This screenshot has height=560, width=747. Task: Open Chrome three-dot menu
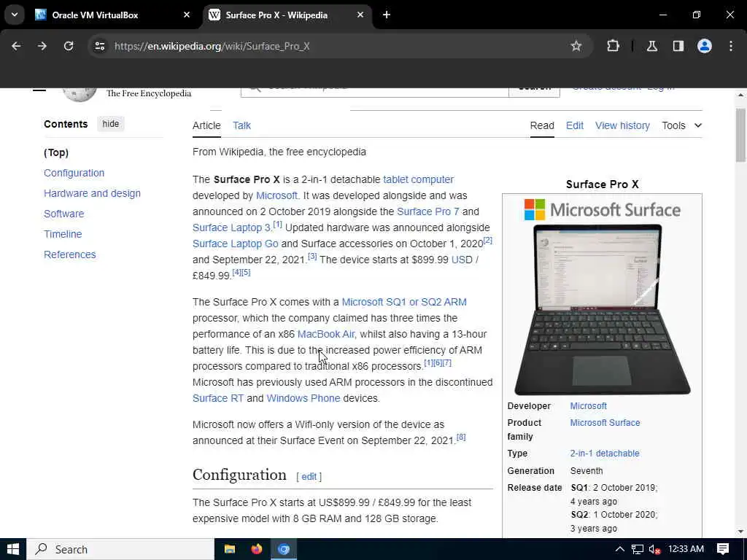click(731, 46)
